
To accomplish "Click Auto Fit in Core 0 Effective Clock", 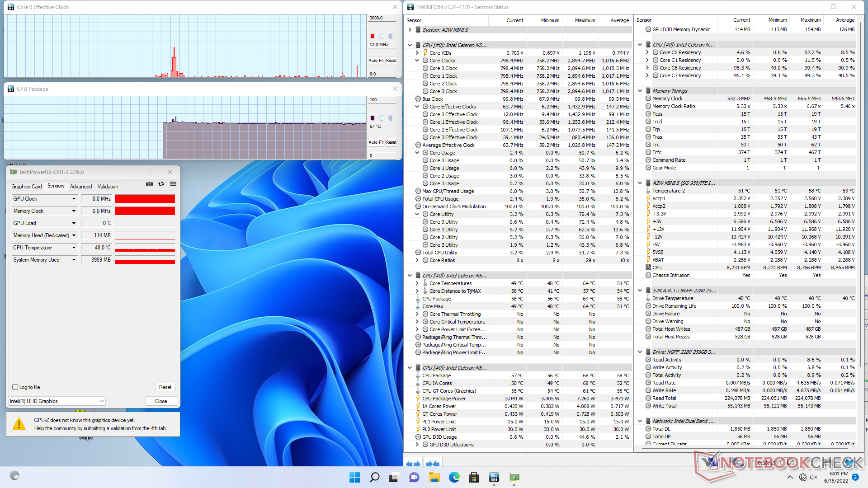I will click(x=376, y=61).
